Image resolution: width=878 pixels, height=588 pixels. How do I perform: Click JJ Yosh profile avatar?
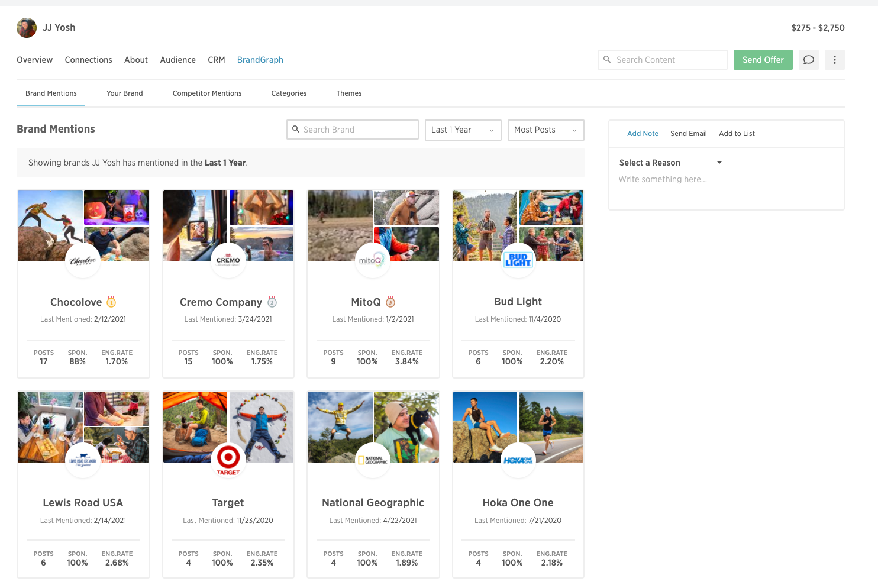[27, 28]
